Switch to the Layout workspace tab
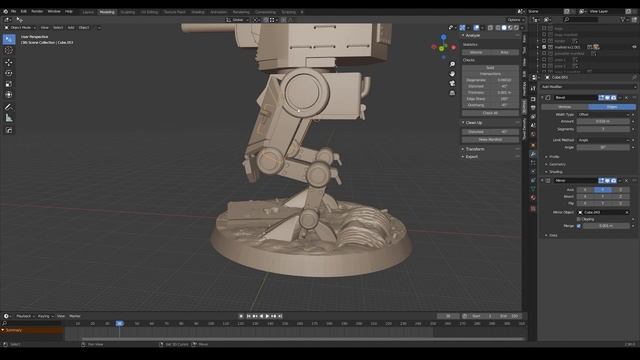 pyautogui.click(x=88, y=12)
